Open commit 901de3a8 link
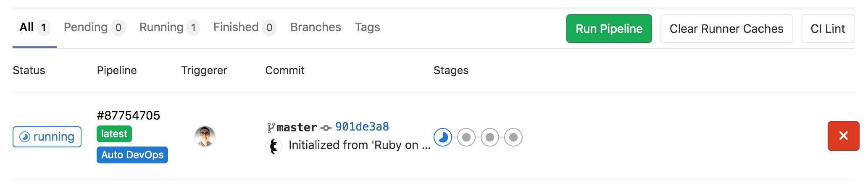 (x=362, y=127)
